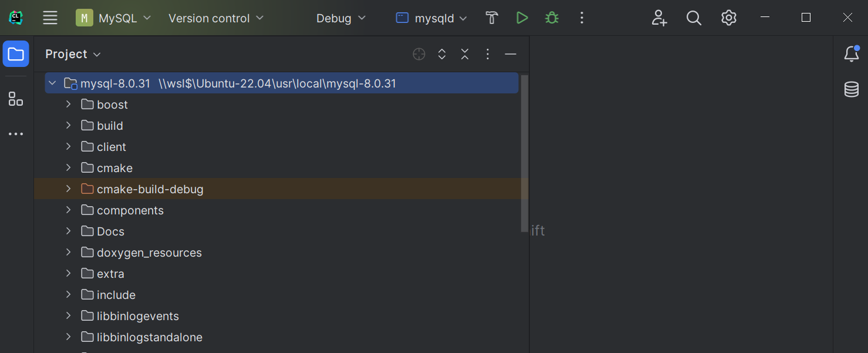Select the extra folder row
The height and width of the screenshot is (353, 868).
[282, 274]
